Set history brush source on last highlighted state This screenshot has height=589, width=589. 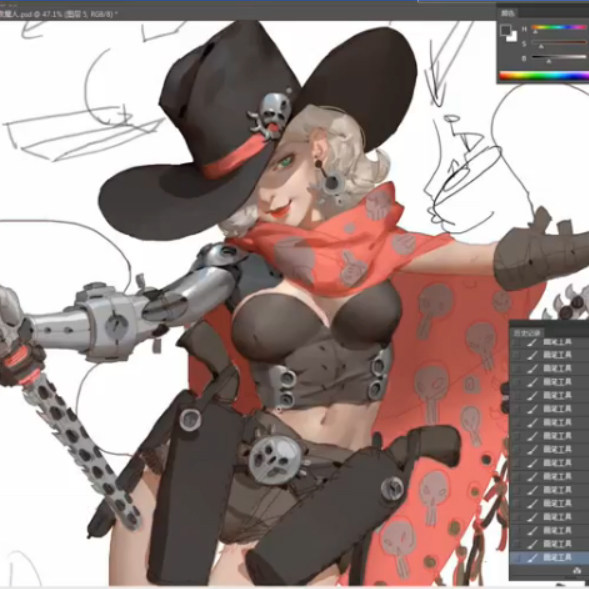pyautogui.click(x=516, y=557)
